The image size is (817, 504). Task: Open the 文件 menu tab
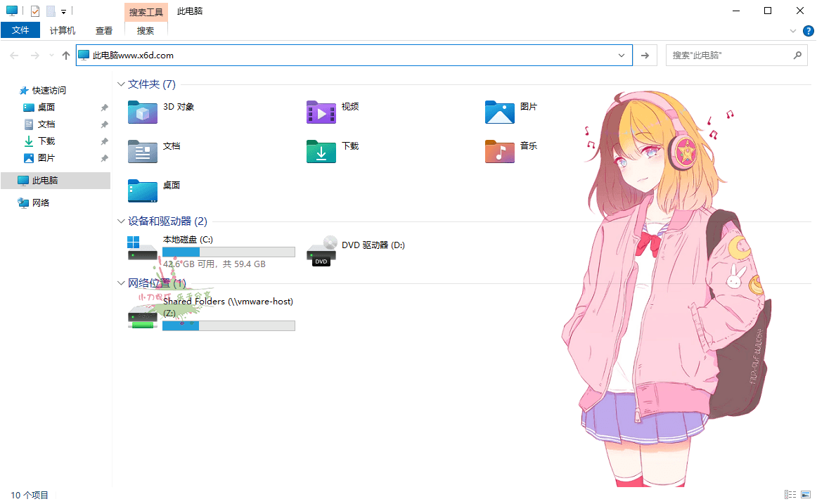click(x=20, y=30)
